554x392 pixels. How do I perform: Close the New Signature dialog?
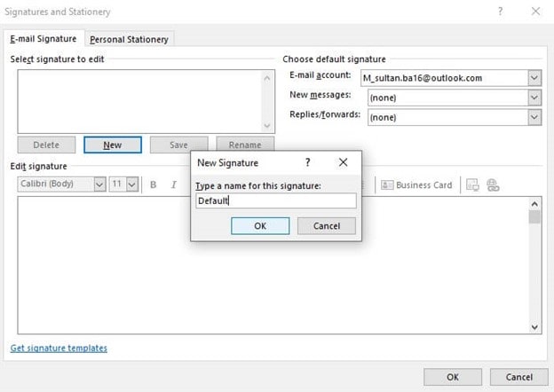343,163
